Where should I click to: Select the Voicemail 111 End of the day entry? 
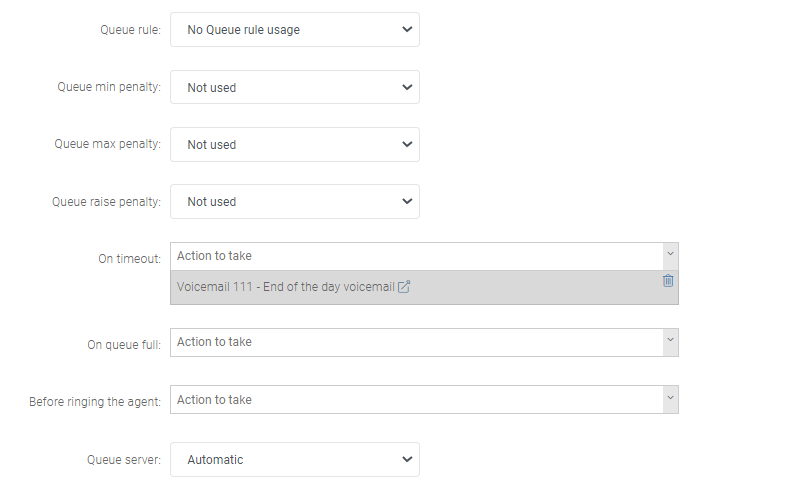(285, 287)
